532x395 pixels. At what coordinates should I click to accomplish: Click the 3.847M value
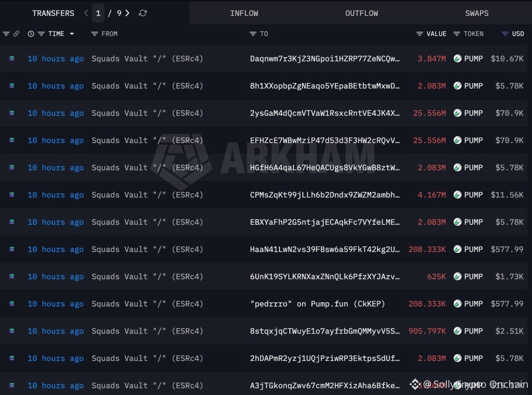pos(432,59)
